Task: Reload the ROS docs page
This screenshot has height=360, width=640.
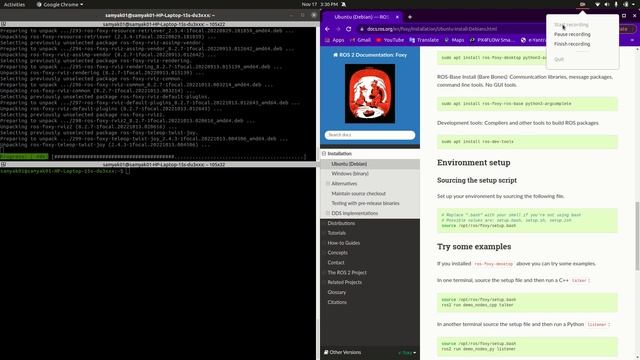Action: pyautogui.click(x=349, y=29)
